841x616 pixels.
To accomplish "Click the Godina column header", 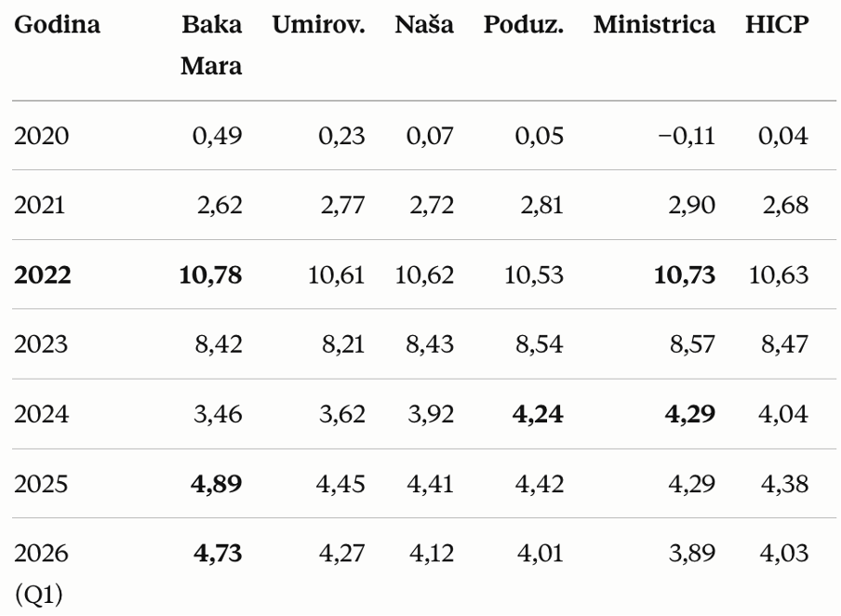I will point(58,25).
